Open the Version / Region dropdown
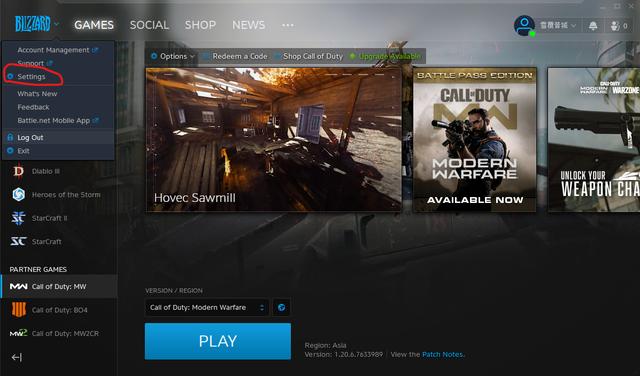 click(207, 307)
